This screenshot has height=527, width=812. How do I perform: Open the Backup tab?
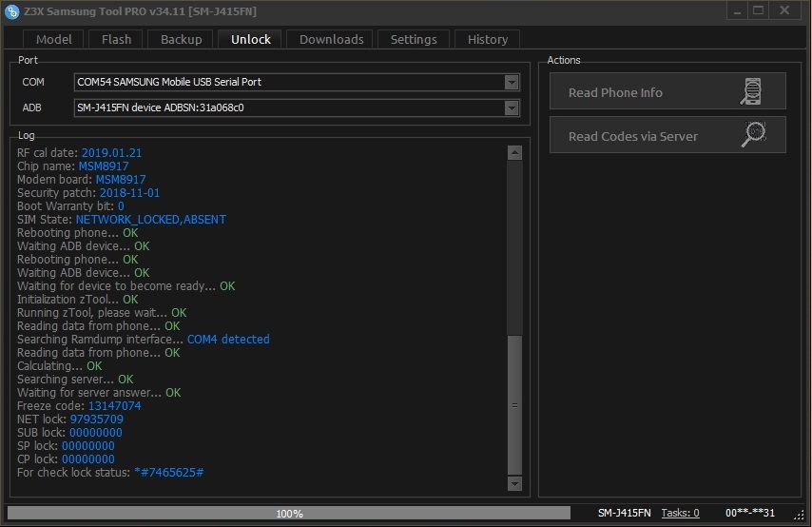point(181,39)
